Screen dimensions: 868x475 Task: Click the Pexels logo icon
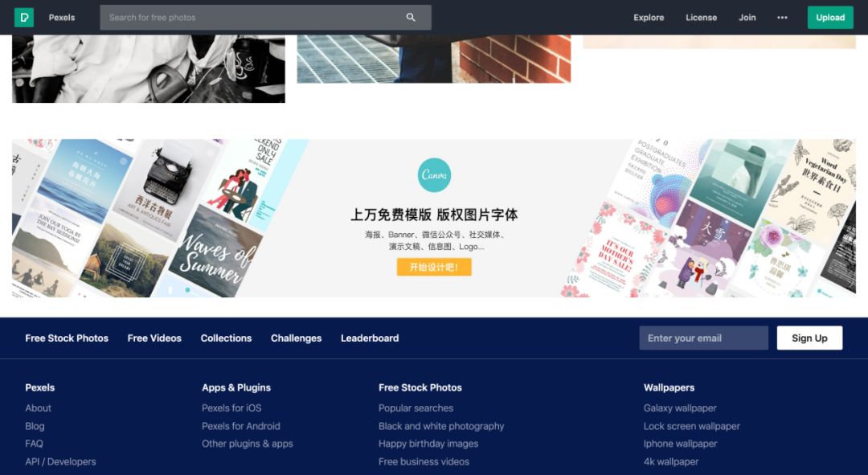[x=24, y=18]
